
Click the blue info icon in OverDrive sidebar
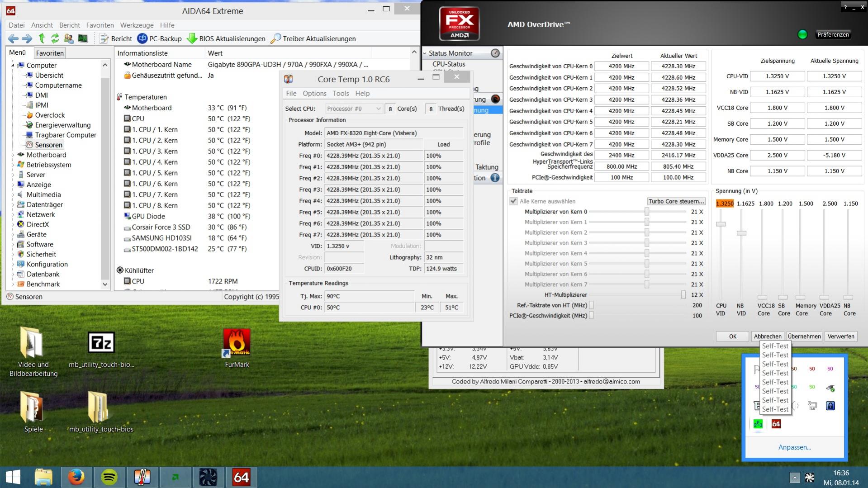495,178
